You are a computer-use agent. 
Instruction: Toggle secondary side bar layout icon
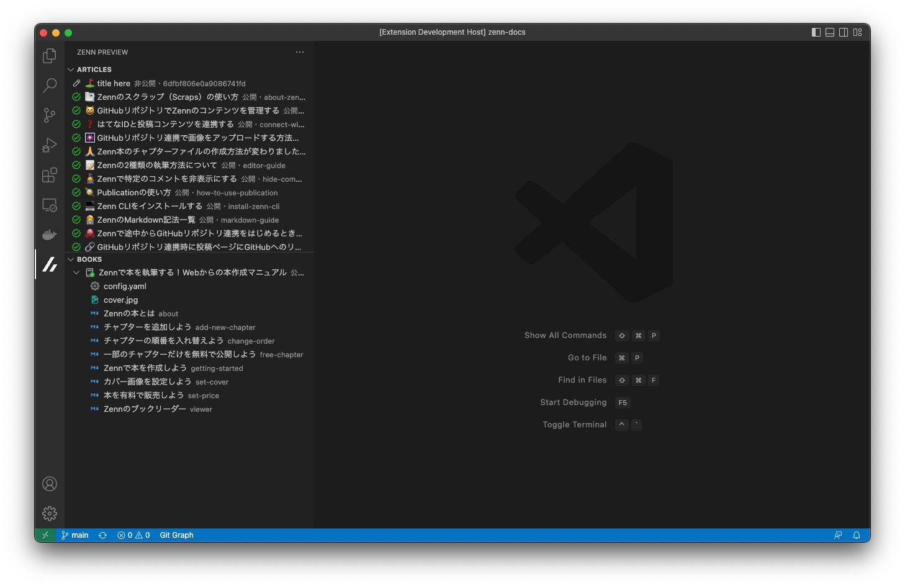844,32
